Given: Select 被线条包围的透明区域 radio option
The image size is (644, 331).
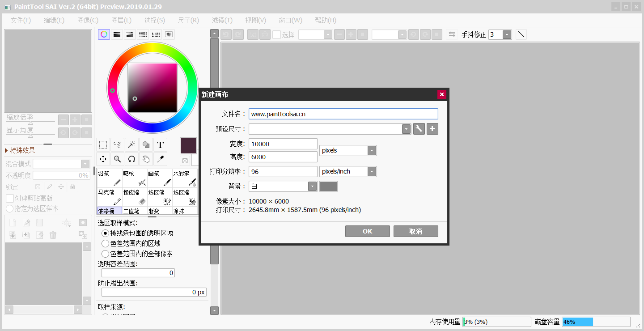Looking at the screenshot, I should (105, 233).
